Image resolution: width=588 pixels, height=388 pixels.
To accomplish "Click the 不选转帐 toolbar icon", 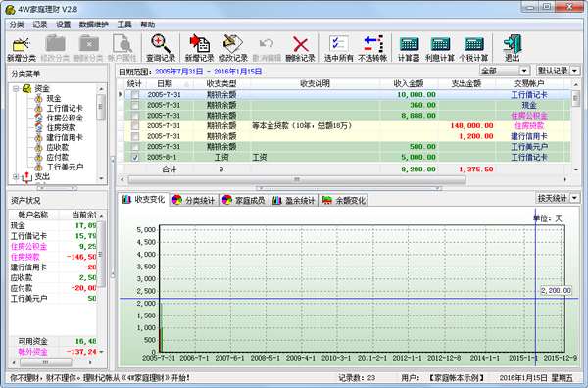I will [372, 48].
